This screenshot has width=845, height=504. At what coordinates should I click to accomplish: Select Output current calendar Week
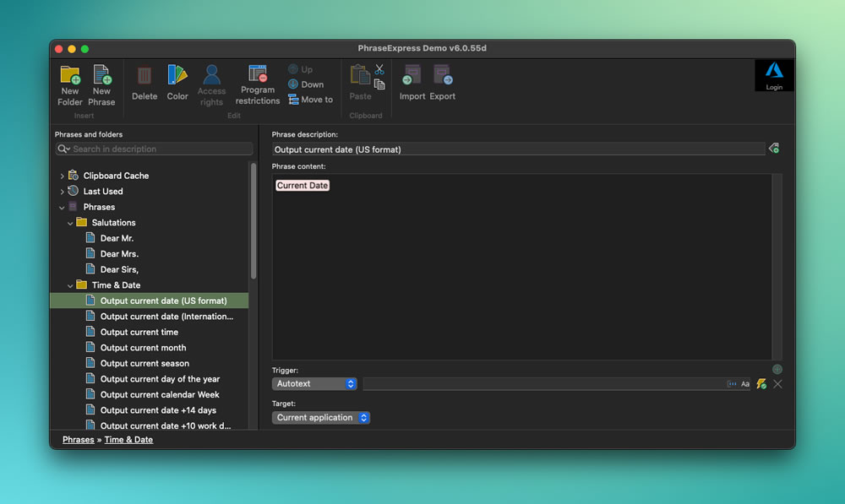pos(160,394)
